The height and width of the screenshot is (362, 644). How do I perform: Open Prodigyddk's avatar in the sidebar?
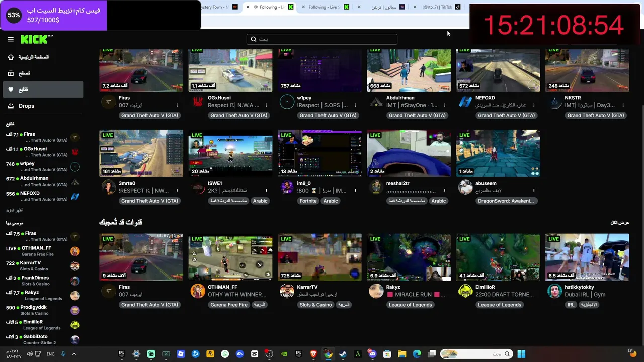(75, 310)
